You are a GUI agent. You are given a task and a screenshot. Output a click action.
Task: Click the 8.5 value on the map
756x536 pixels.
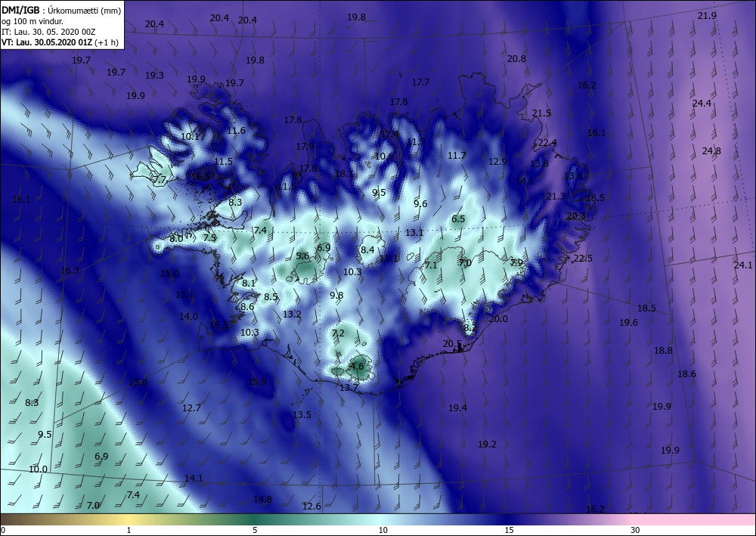tap(271, 297)
